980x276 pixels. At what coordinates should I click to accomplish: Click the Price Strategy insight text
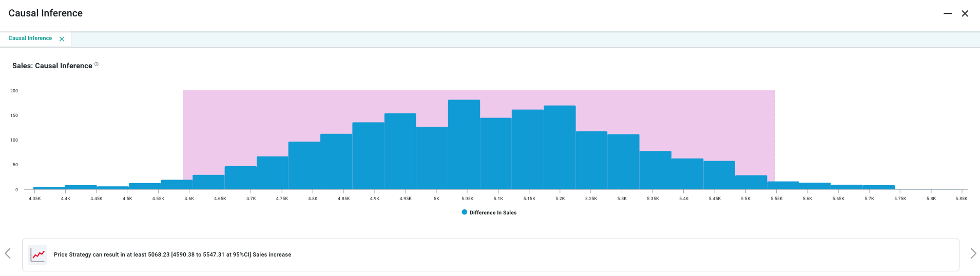coord(172,255)
